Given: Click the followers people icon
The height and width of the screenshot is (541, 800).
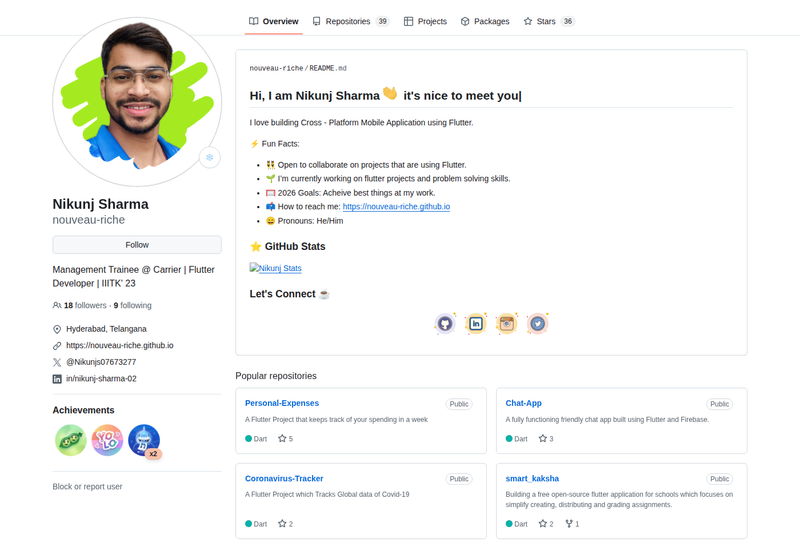Looking at the screenshot, I should pos(57,305).
